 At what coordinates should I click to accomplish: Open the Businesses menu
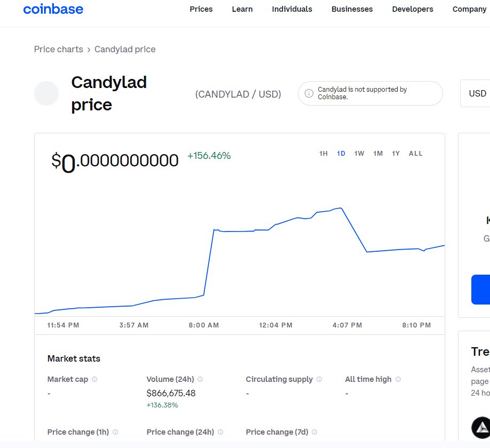352,9
